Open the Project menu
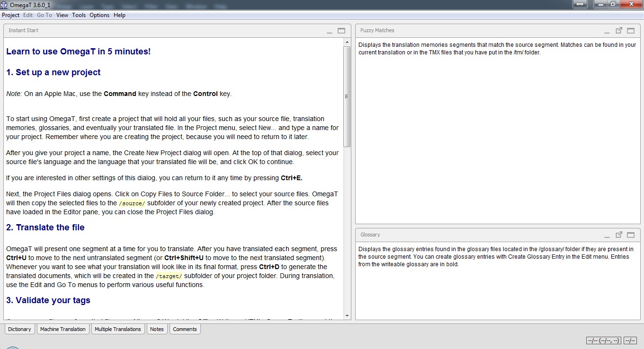Viewport: 644px width, 349px height. click(x=11, y=15)
